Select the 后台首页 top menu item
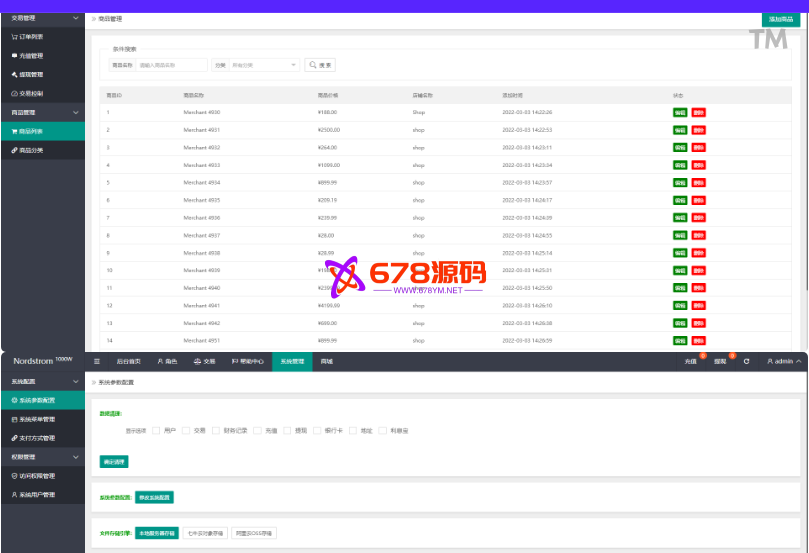809x553 pixels. tap(128, 361)
